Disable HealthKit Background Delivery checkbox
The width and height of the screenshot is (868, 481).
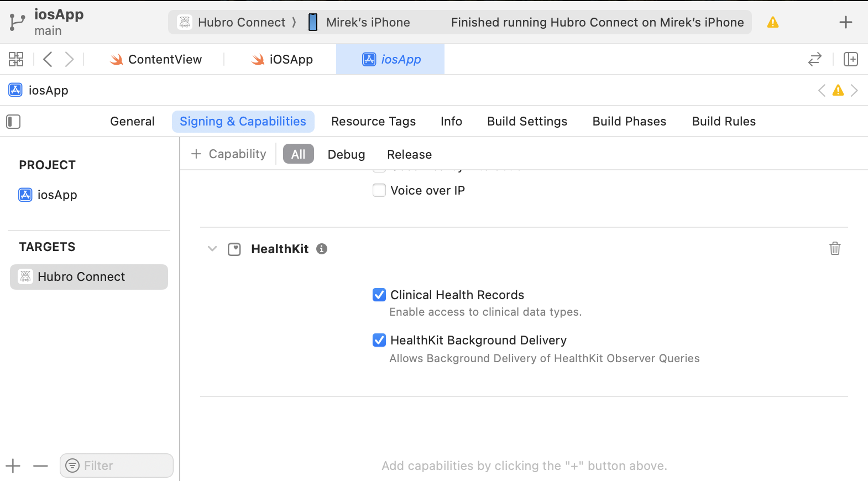coord(379,340)
